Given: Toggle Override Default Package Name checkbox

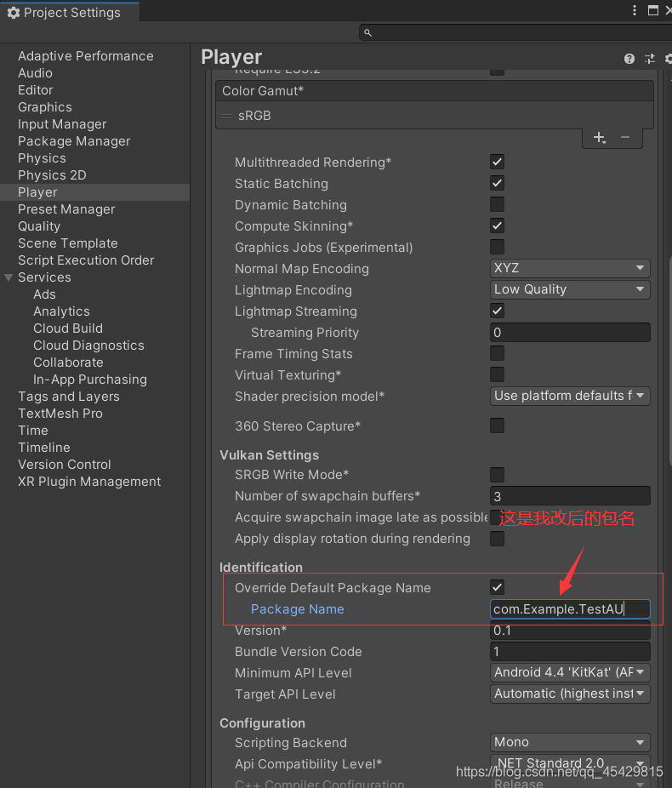Looking at the screenshot, I should [498, 587].
